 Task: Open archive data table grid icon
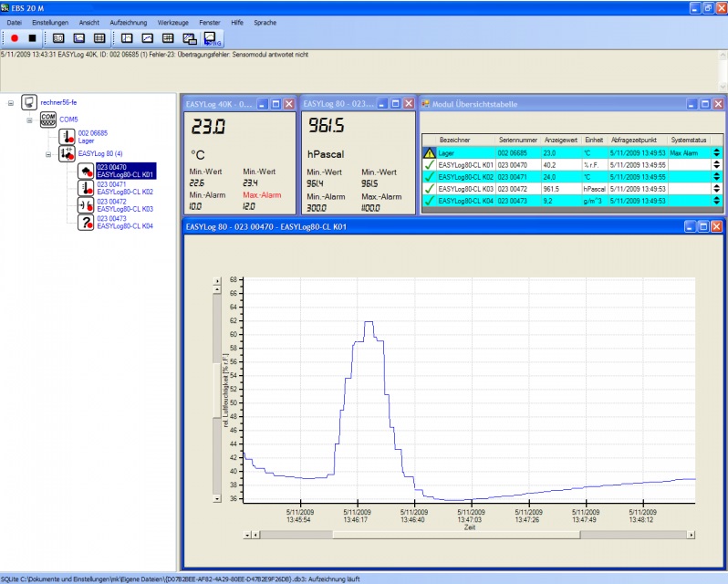168,38
